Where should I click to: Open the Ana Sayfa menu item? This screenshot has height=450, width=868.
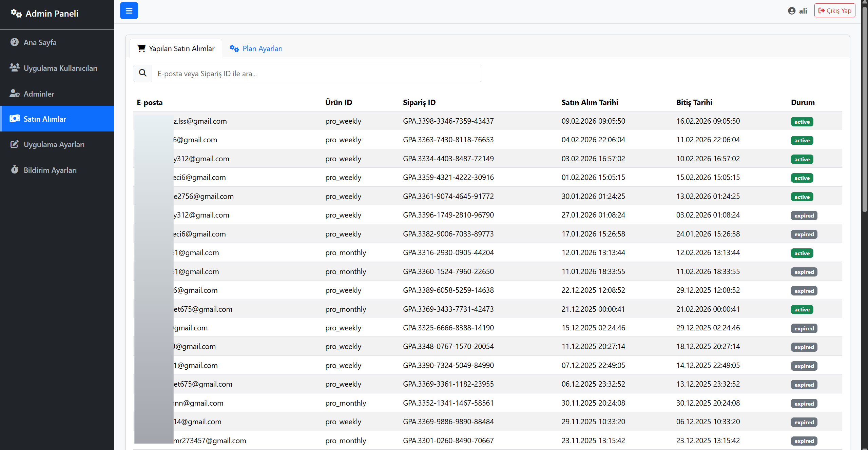[57, 42]
